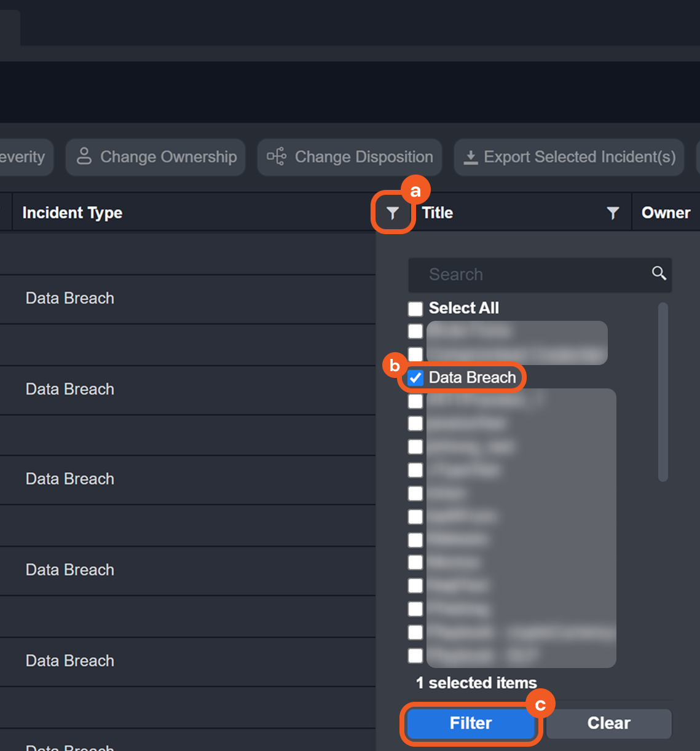
Task: Click the Title column header label
Action: click(438, 213)
